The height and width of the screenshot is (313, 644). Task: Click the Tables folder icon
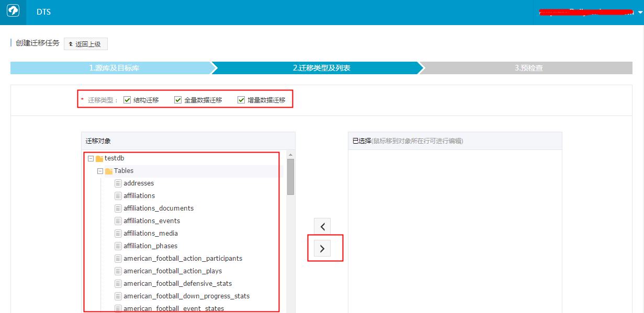tap(109, 171)
